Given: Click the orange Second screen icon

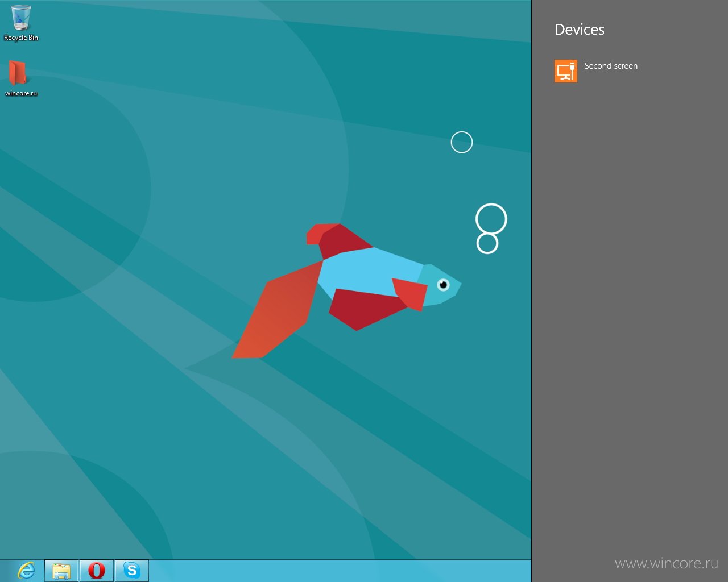Looking at the screenshot, I should coord(565,71).
